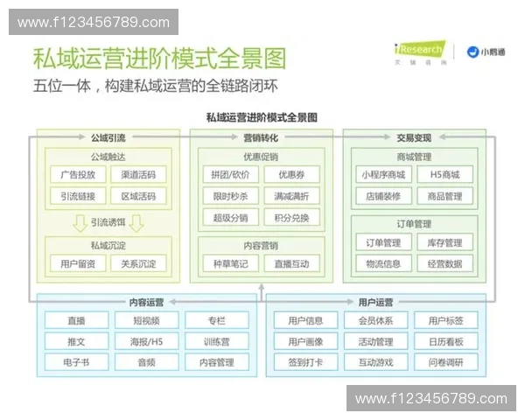Select the 用户标签 box
The width and height of the screenshot is (525, 420).
(446, 320)
